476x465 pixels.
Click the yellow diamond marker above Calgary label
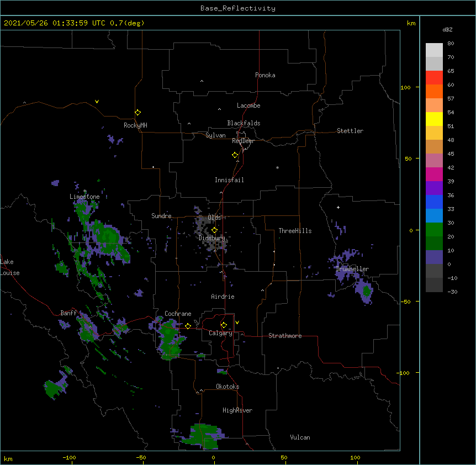(224, 325)
